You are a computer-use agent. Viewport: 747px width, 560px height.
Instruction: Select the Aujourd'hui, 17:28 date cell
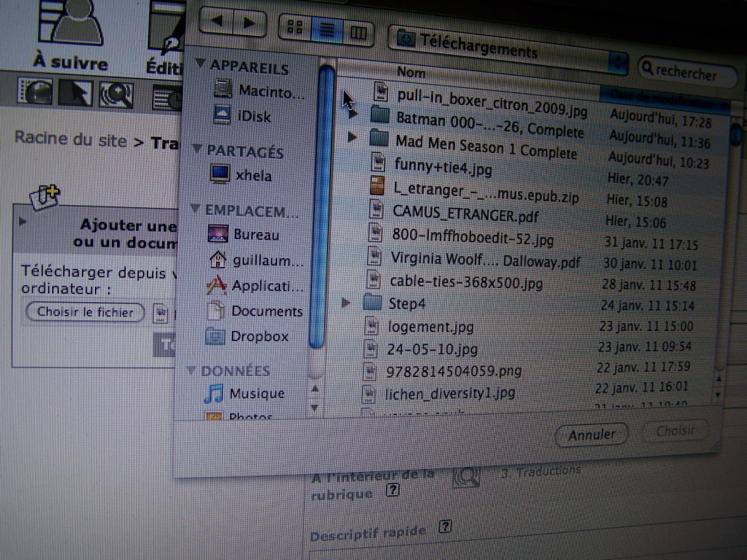click(x=661, y=117)
